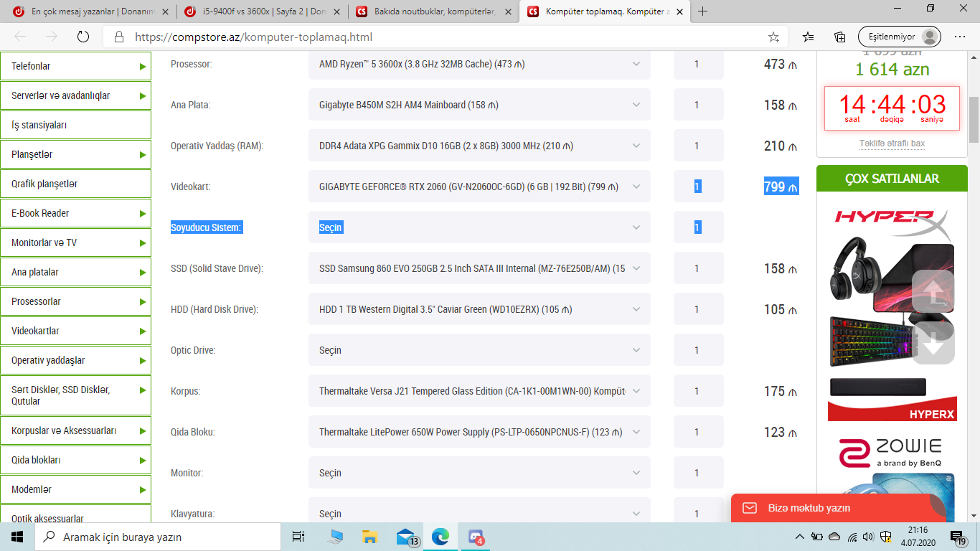Open the HyperX bestseller product image
This screenshot has width=980, height=551.
click(x=892, y=314)
